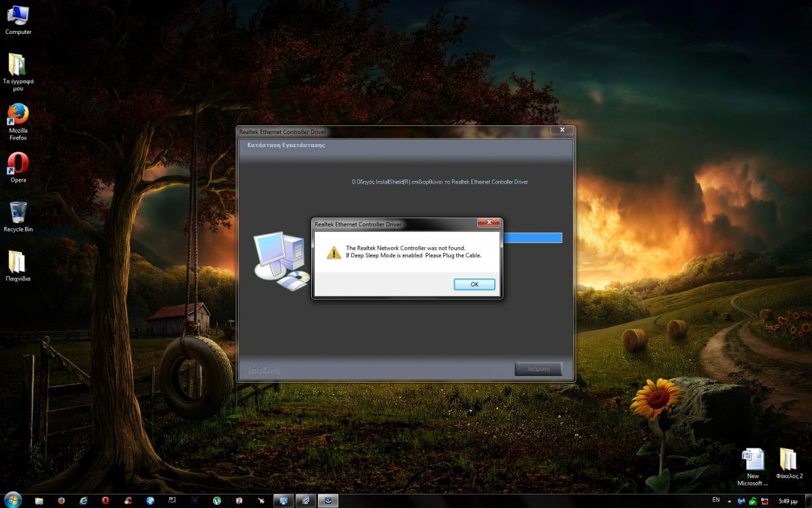Click the blue globe taskbar icon
Screen dimensions: 812x508
pos(150,501)
